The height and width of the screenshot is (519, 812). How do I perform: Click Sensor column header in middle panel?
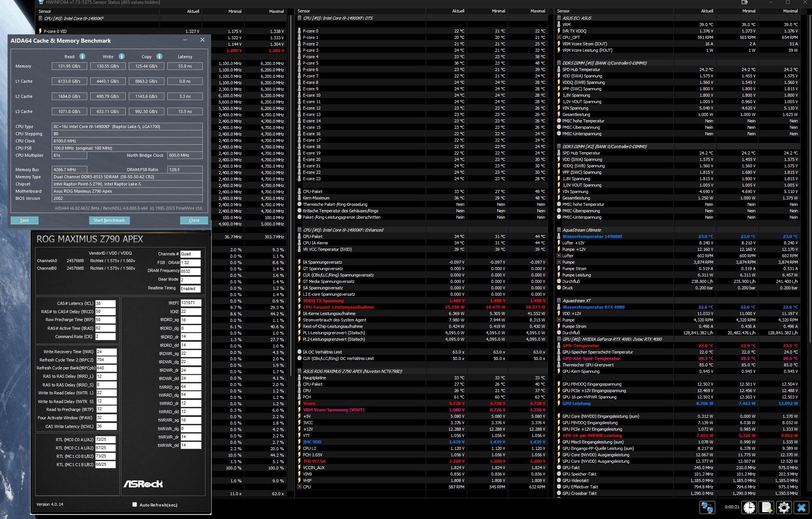tap(361, 11)
